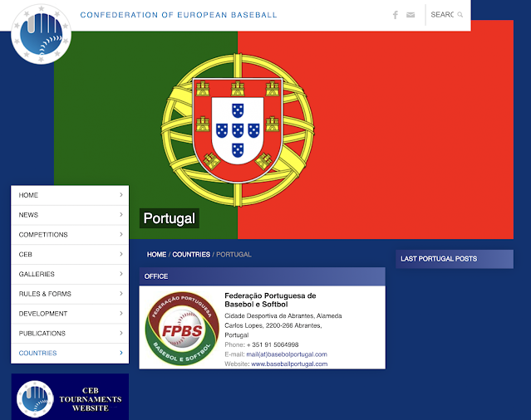Click the Portugal title label

(169, 218)
